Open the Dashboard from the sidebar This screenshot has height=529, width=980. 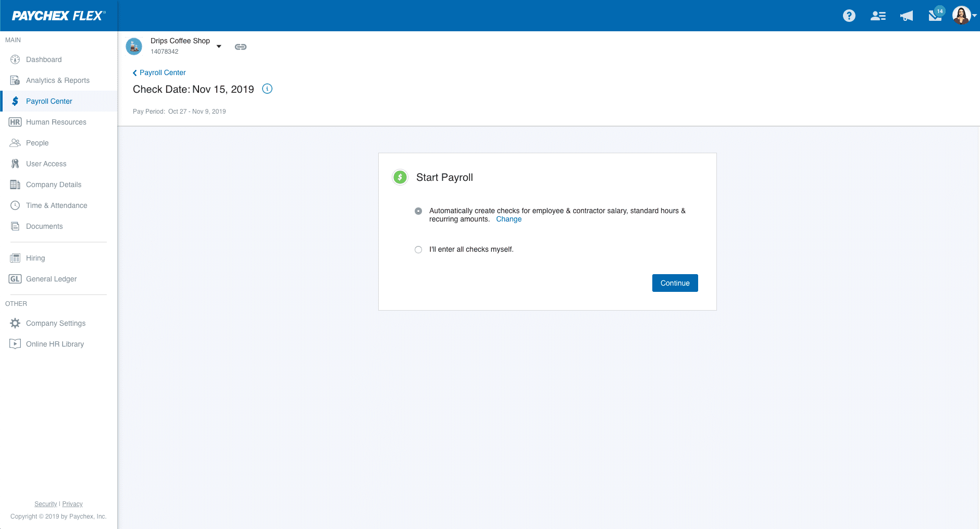[x=44, y=59]
